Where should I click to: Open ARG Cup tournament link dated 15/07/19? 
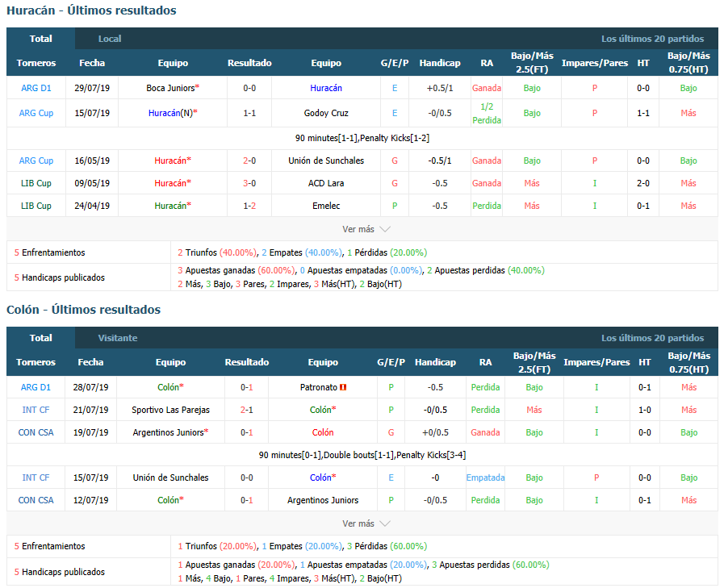[x=36, y=113]
